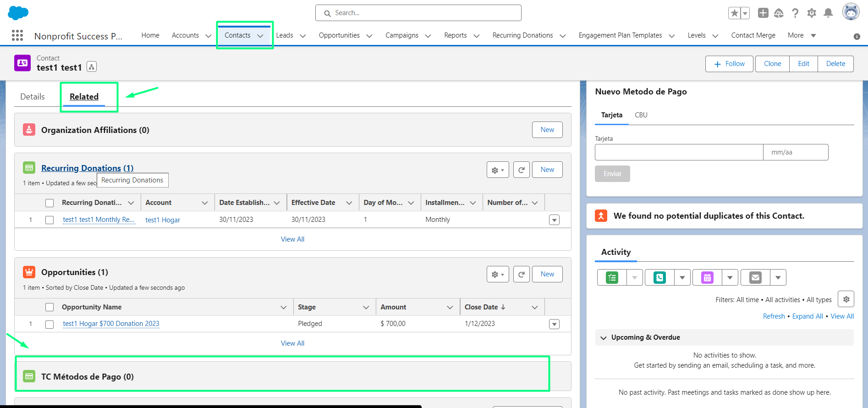Viewport: 868px width, 408px height.
Task: Open the Setup gear in header
Action: pyautogui.click(x=812, y=13)
